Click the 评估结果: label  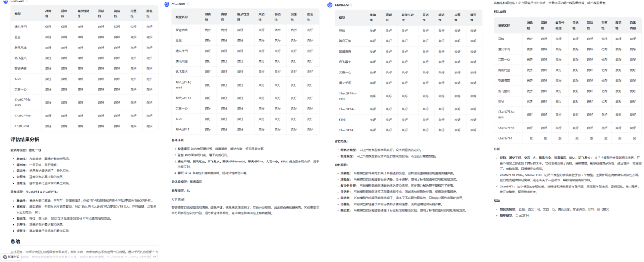(x=341, y=141)
